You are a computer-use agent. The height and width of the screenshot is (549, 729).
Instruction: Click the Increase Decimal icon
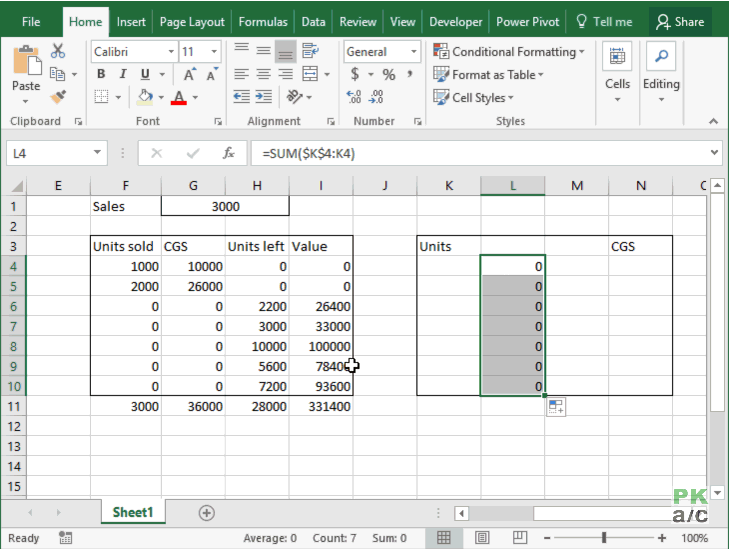coord(354,97)
